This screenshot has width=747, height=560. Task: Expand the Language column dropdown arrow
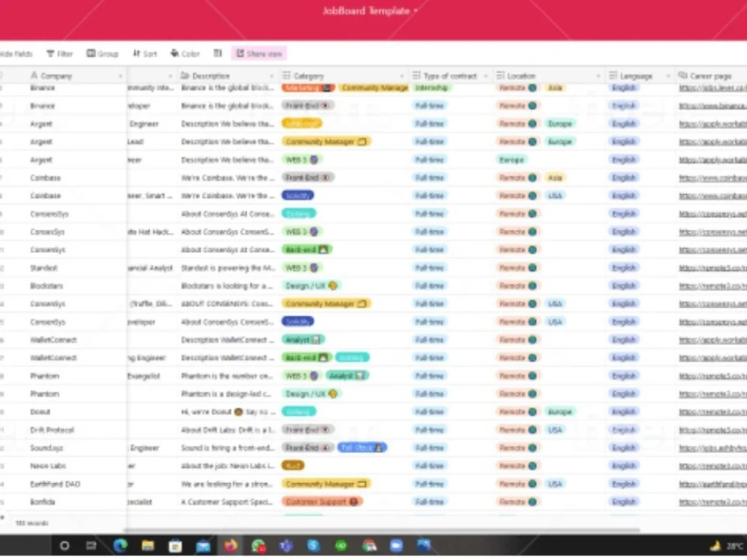point(668,76)
